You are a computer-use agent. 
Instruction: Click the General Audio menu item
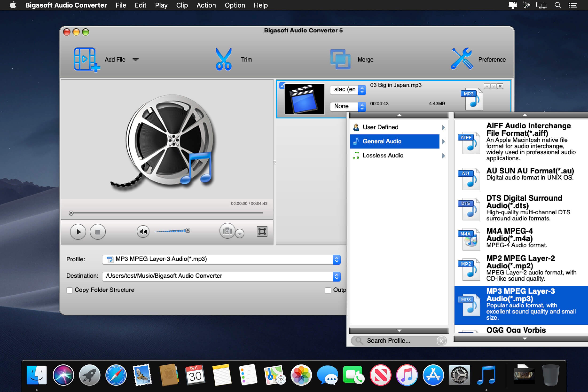(x=398, y=141)
